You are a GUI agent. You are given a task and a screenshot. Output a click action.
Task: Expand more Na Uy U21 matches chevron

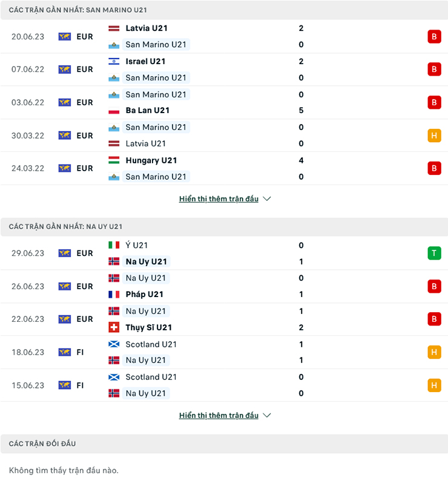[x=267, y=415]
